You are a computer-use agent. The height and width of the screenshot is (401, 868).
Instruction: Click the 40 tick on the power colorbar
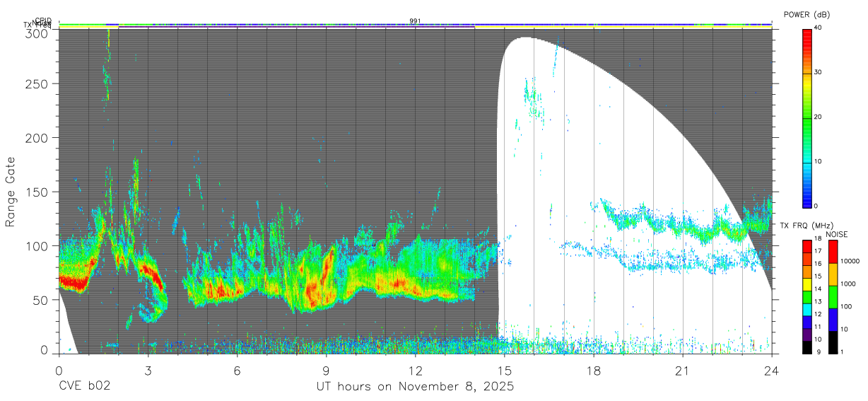pyautogui.click(x=818, y=28)
